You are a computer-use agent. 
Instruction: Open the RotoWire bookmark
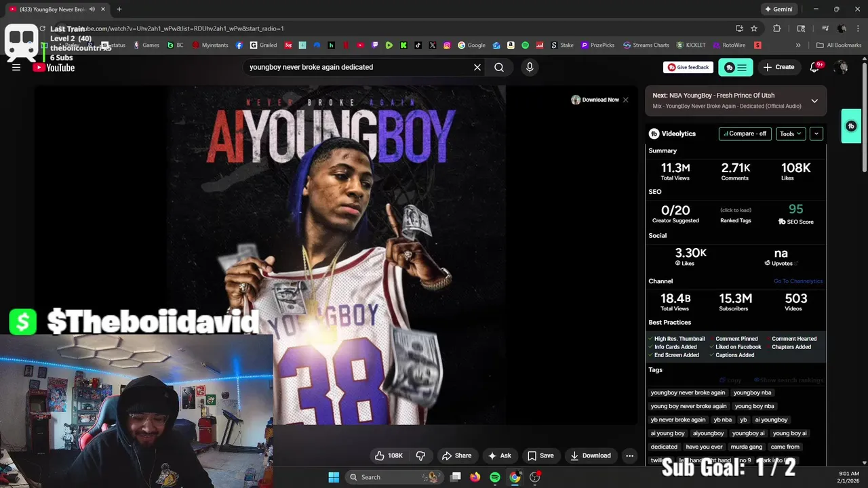(x=729, y=45)
